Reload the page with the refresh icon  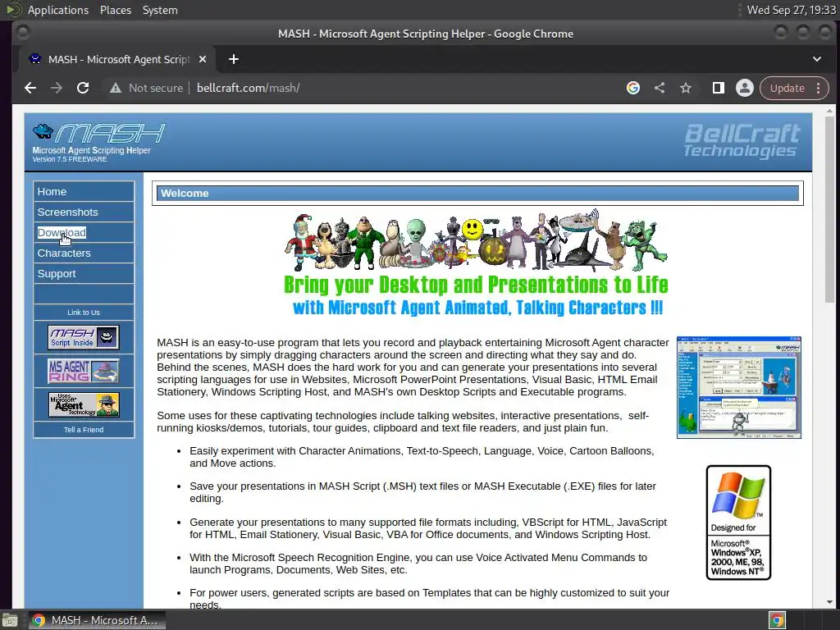point(83,88)
